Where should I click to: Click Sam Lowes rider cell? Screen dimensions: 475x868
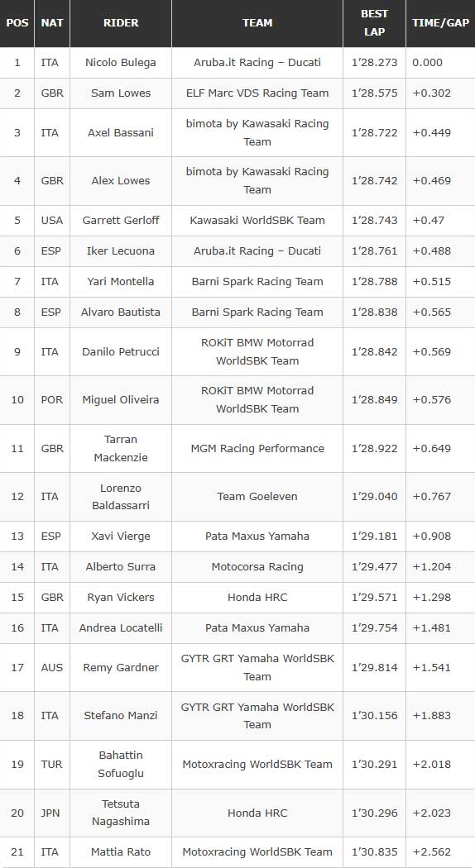click(x=120, y=93)
